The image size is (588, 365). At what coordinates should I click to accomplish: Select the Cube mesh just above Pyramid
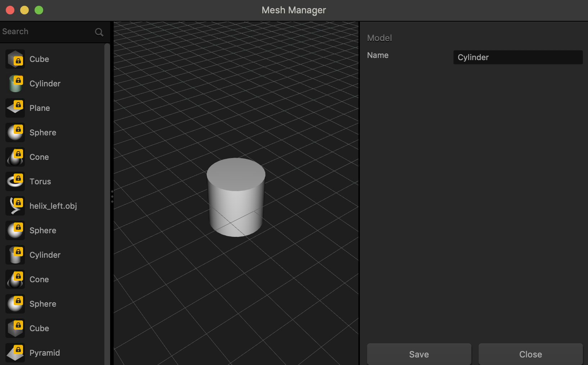[15, 328]
